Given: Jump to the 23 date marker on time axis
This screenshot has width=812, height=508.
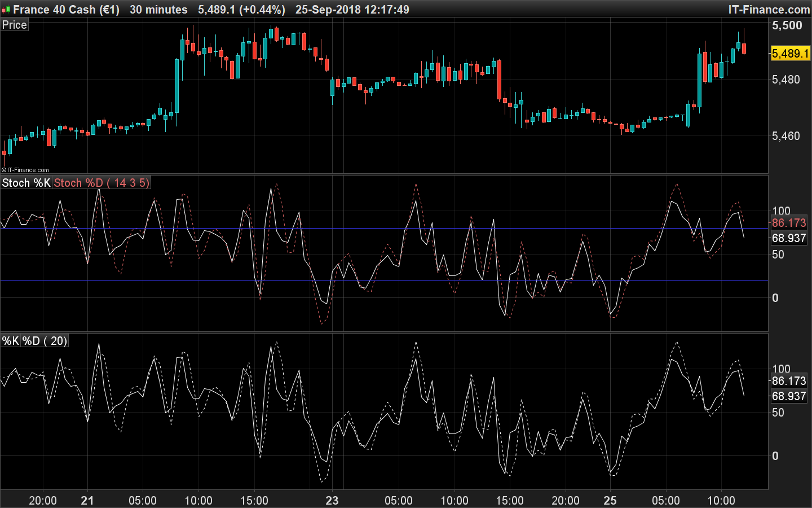Looking at the screenshot, I should [332, 501].
